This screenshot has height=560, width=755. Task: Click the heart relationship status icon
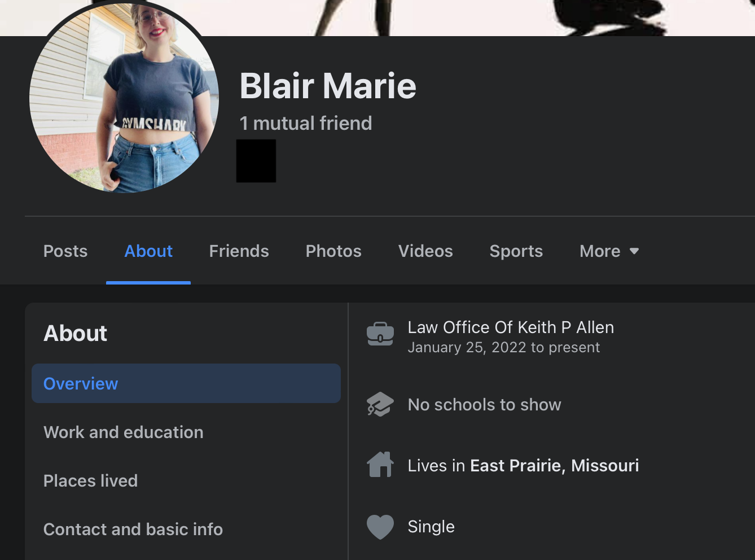point(380,527)
